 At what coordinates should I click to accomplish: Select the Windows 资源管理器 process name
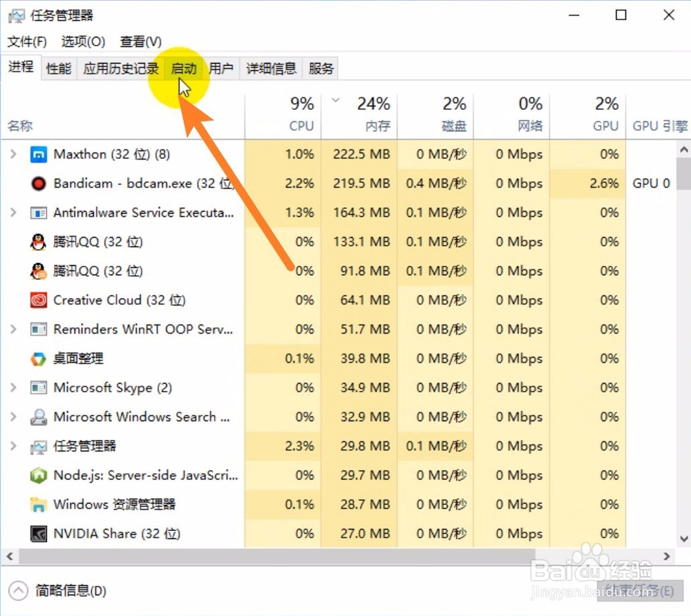pyautogui.click(x=115, y=504)
